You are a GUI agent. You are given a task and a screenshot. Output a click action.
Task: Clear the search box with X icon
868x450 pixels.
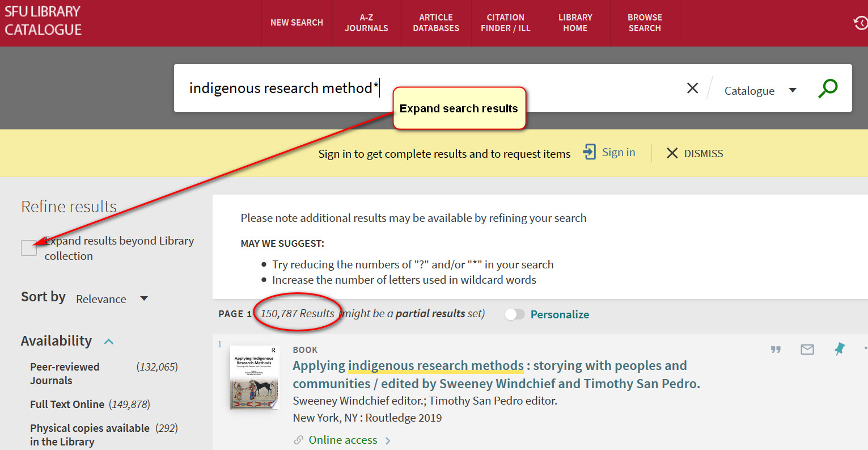click(x=692, y=88)
